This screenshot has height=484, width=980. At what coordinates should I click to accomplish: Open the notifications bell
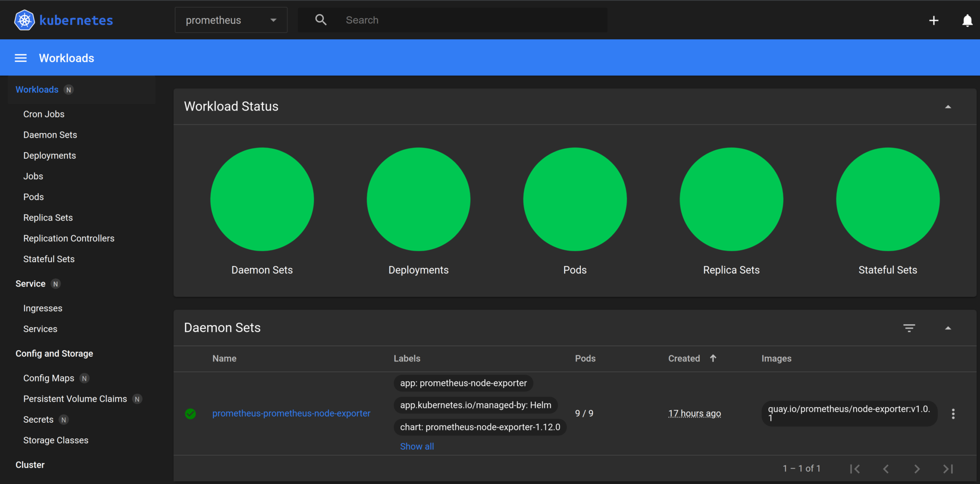tap(967, 20)
